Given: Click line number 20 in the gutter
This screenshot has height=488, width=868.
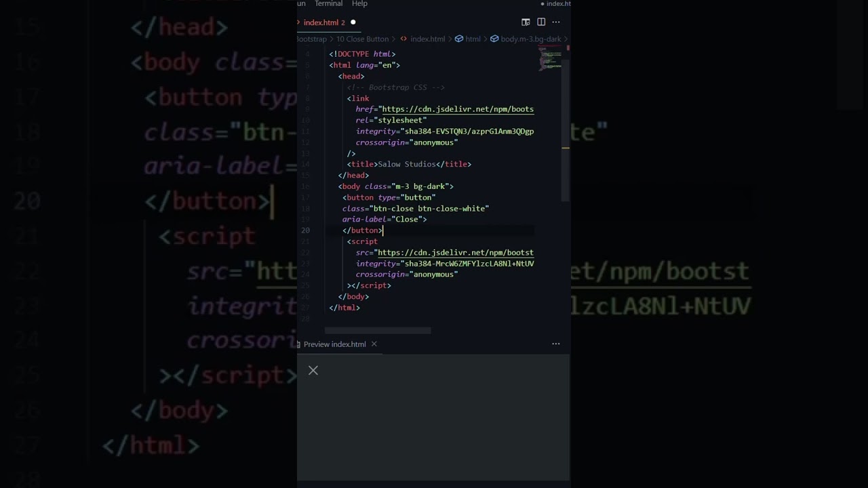Looking at the screenshot, I should (x=305, y=230).
